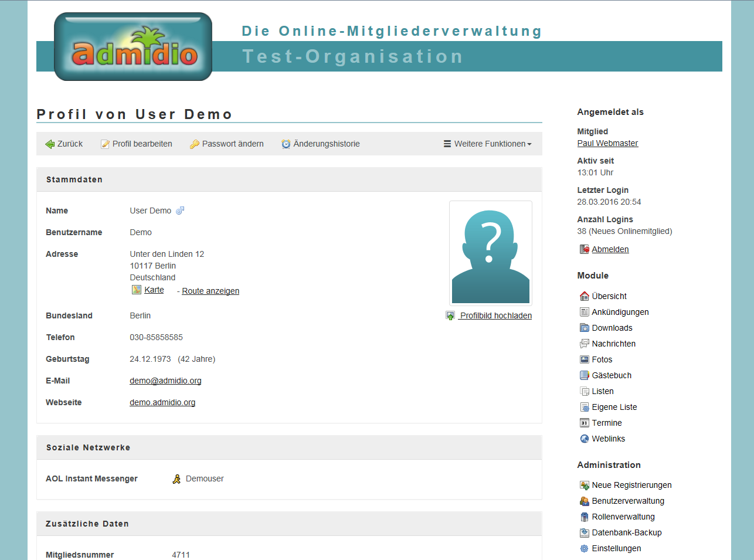Click the Route anzeigen link

pyautogui.click(x=210, y=291)
